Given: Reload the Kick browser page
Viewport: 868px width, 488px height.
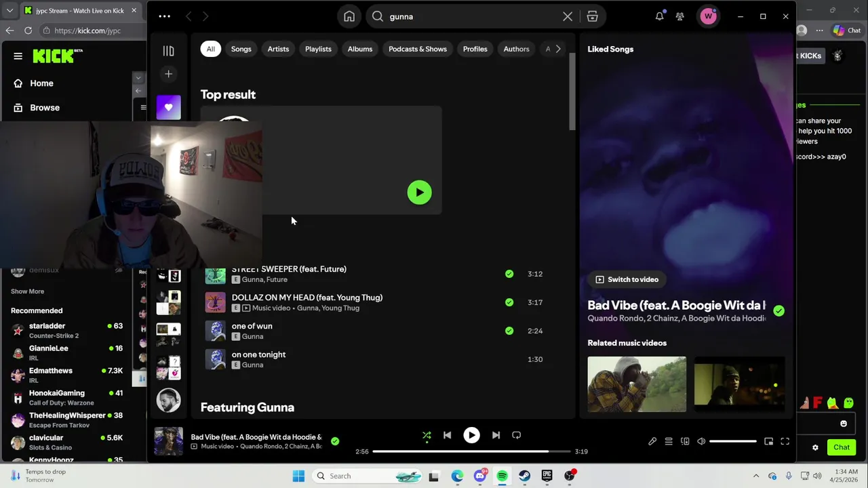Looking at the screenshot, I should pos(28,30).
